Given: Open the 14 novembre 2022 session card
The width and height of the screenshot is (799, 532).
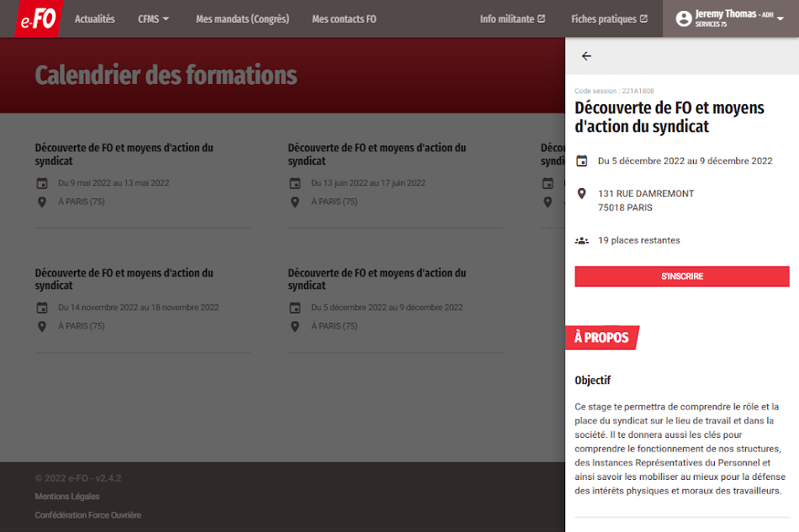Looking at the screenshot, I should pyautogui.click(x=142, y=300).
